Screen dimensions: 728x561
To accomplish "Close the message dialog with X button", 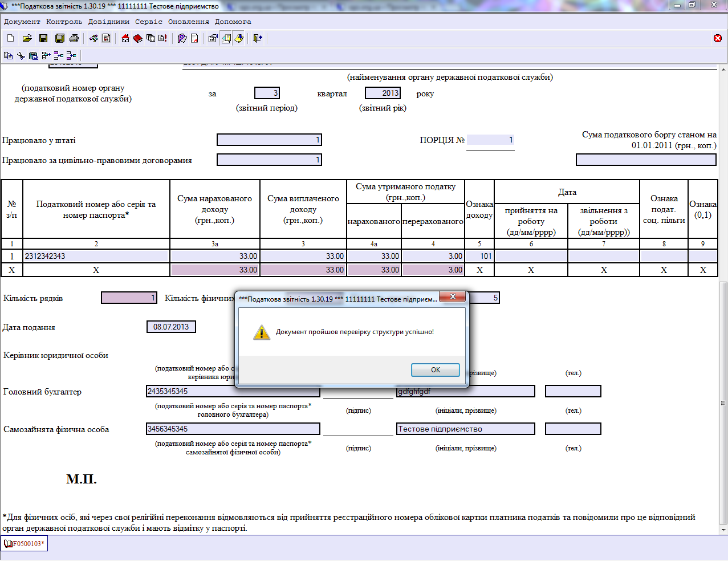I will tap(453, 296).
